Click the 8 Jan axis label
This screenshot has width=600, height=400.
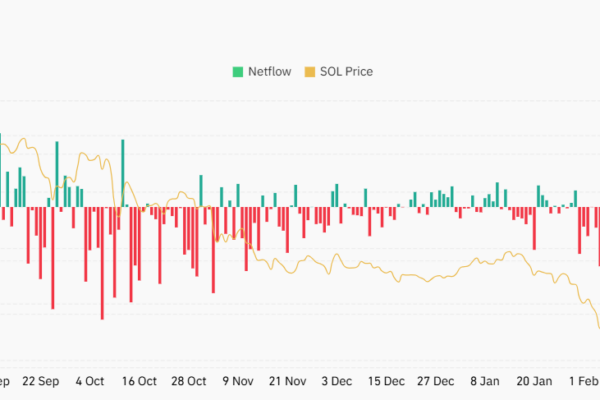click(x=484, y=381)
